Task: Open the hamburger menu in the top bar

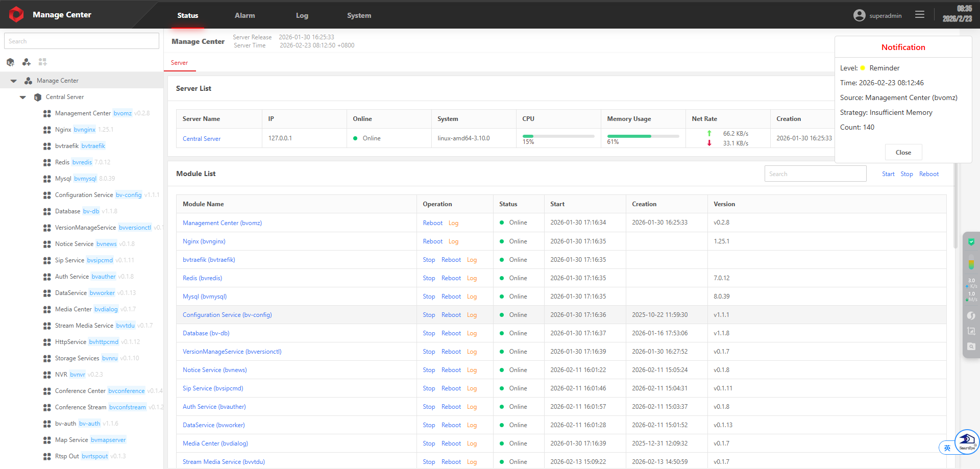Action: [920, 15]
